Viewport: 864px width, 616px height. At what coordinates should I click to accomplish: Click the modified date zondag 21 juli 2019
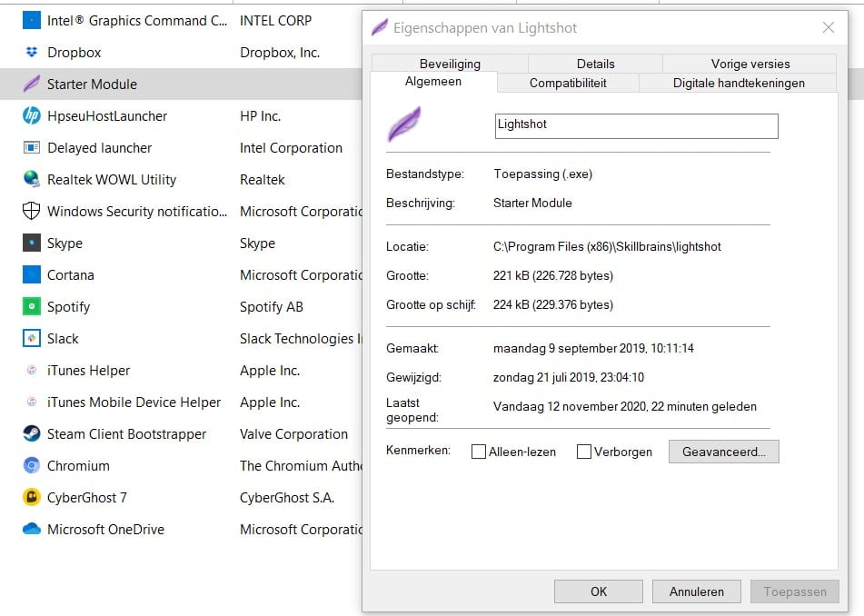[x=568, y=377]
